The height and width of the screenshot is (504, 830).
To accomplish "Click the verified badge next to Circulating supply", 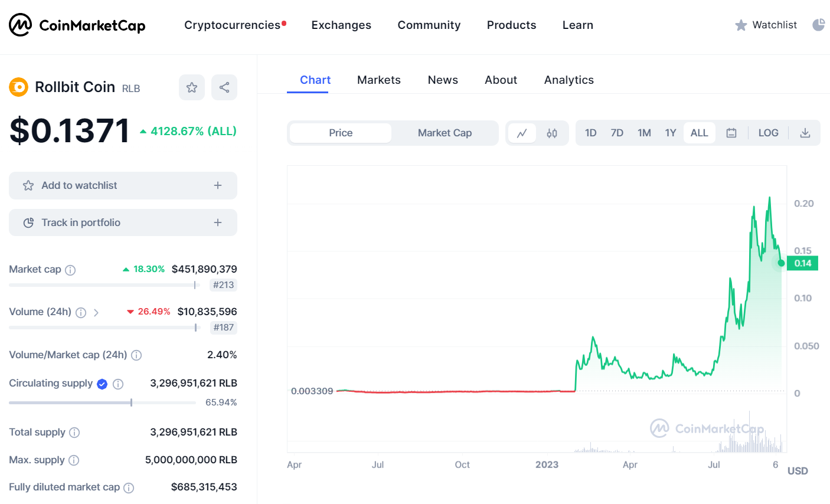I will (x=102, y=384).
